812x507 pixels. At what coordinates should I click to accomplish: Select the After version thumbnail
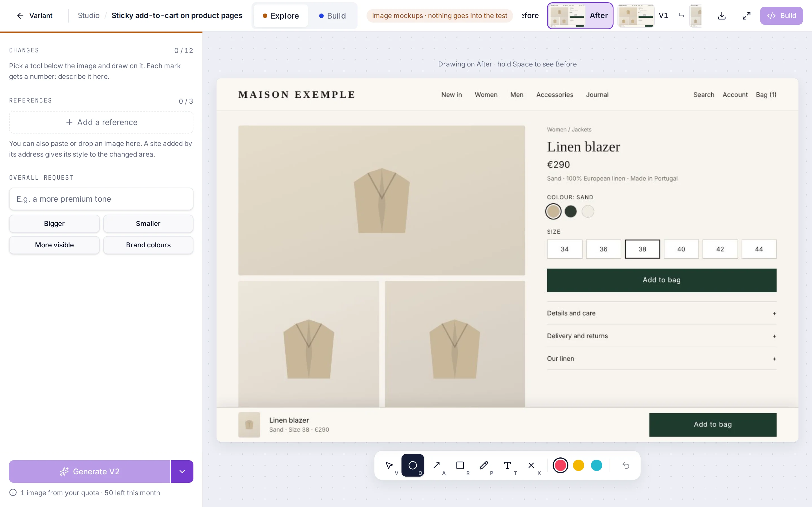(580, 16)
